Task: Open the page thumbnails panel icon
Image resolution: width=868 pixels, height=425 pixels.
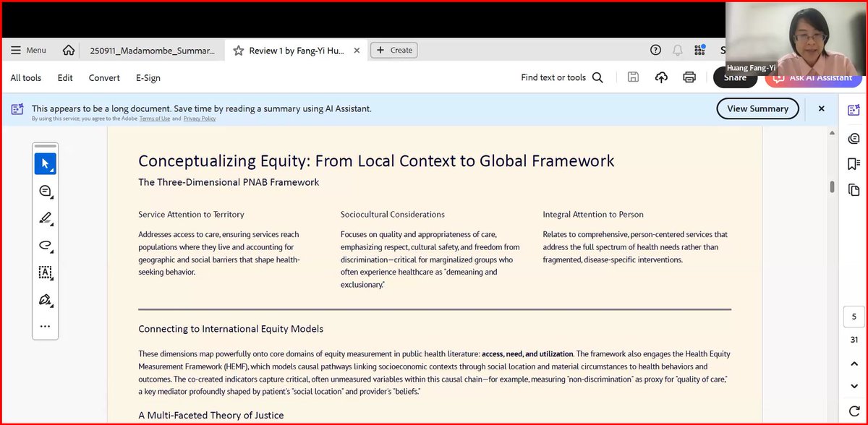Action: (x=854, y=189)
